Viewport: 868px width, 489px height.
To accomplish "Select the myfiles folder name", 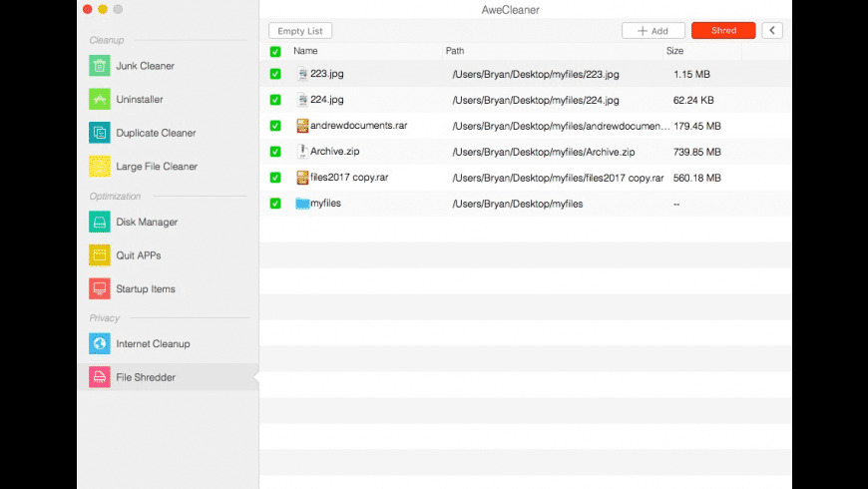I will (325, 204).
